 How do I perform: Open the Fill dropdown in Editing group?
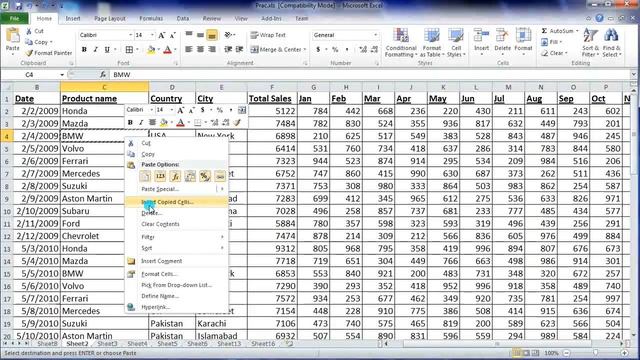(x=551, y=42)
